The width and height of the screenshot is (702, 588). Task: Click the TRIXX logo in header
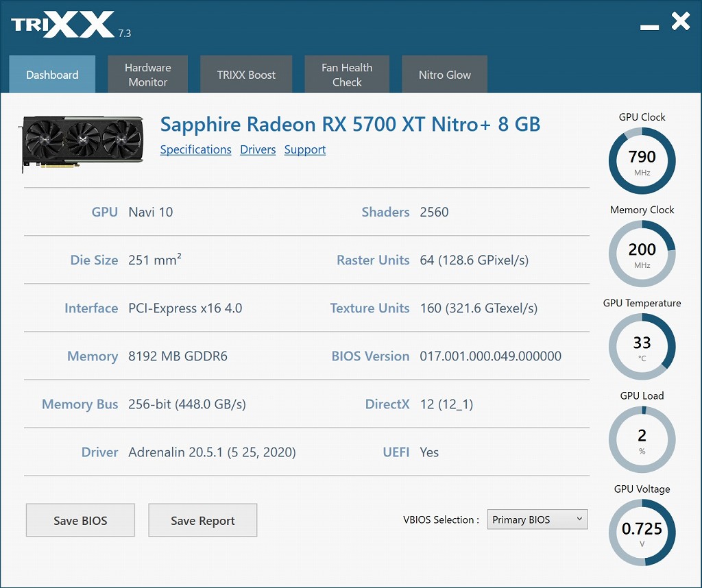click(63, 25)
